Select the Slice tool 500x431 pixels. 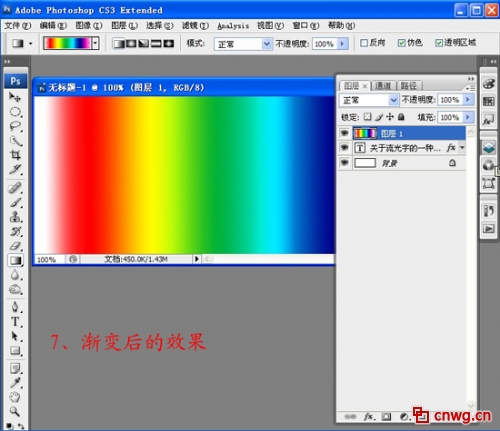[15, 169]
